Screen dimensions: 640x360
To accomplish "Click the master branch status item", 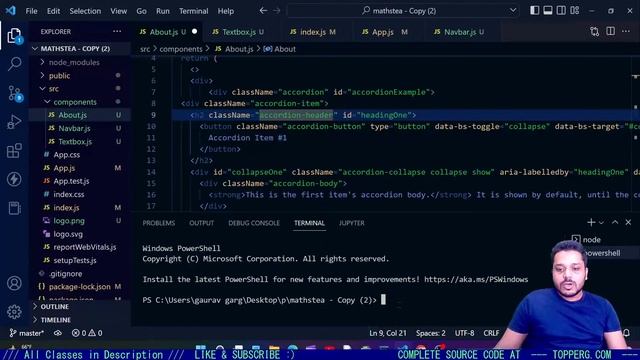I will coord(27,333).
